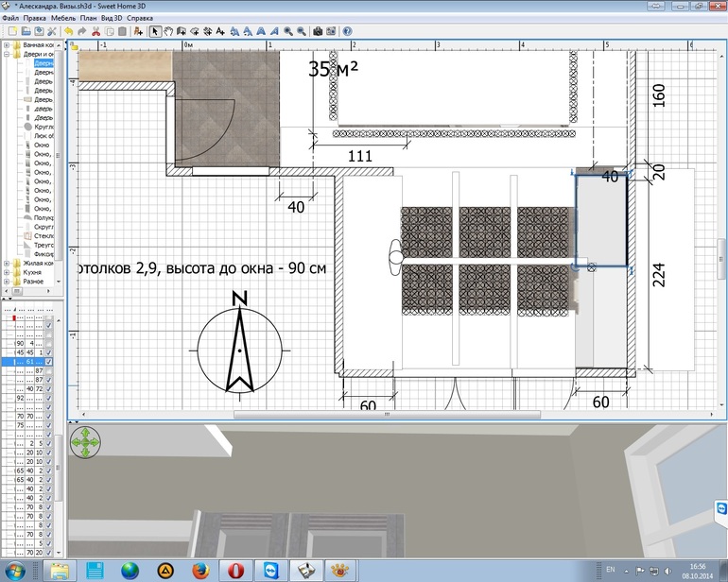Toggle bold text style icon
The image size is (728, 582).
pyautogui.click(x=261, y=31)
